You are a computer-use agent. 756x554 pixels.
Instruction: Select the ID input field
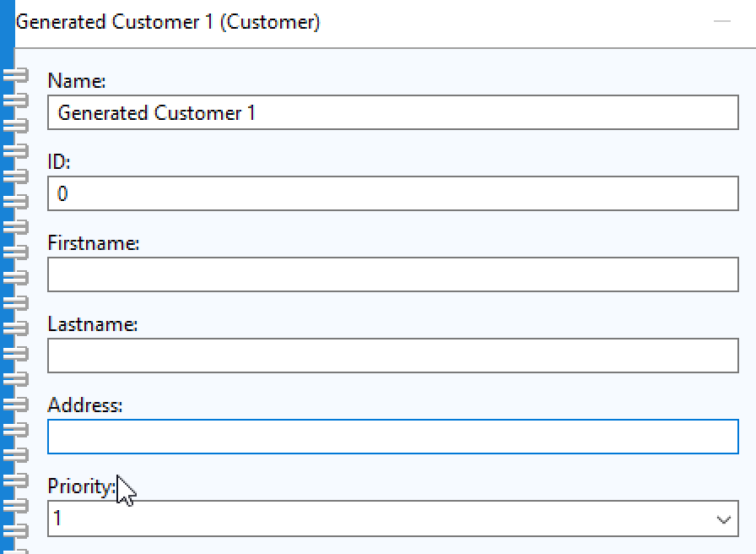(393, 193)
